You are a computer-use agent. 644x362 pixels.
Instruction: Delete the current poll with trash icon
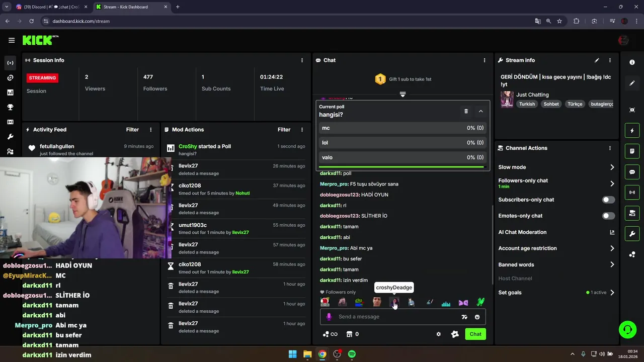point(466,111)
